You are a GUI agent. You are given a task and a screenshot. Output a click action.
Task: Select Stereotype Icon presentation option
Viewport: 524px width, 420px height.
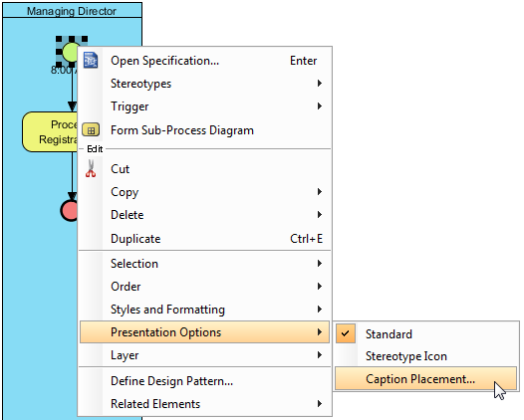[425, 356]
